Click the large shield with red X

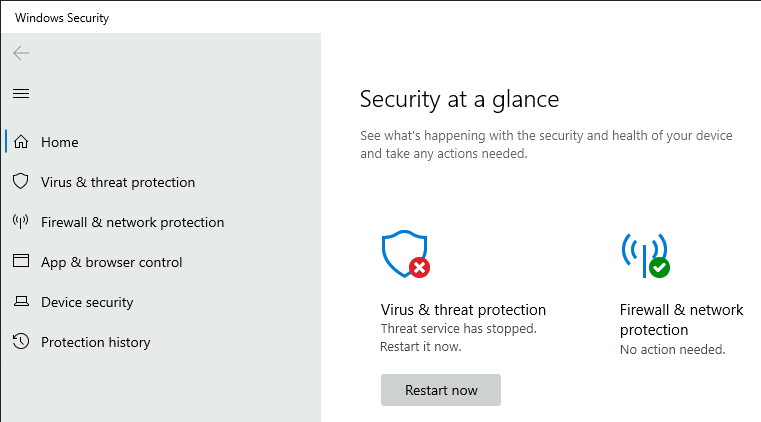[x=405, y=255]
